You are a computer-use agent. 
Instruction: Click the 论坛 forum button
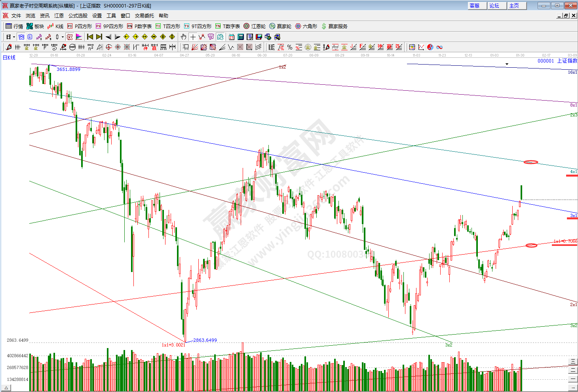click(494, 6)
